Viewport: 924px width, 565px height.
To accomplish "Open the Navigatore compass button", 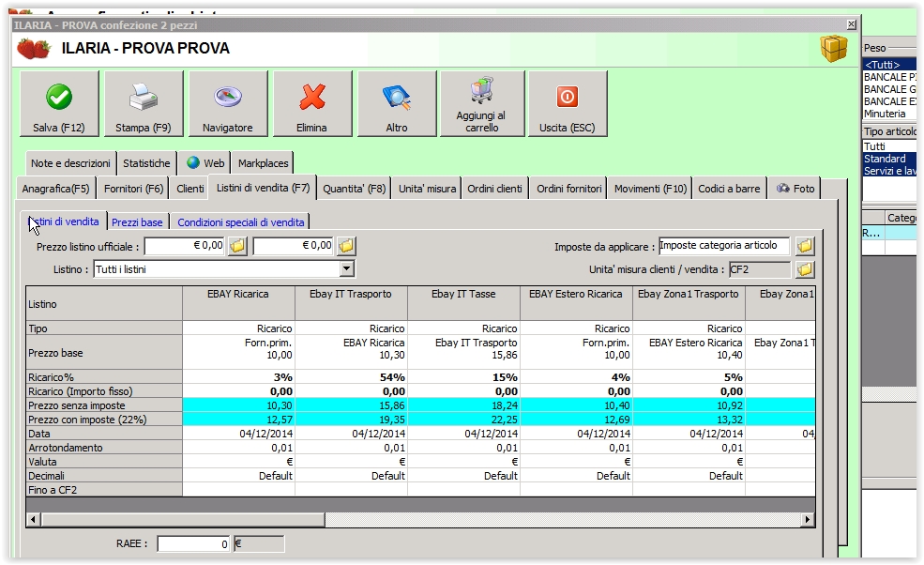I will click(x=228, y=103).
